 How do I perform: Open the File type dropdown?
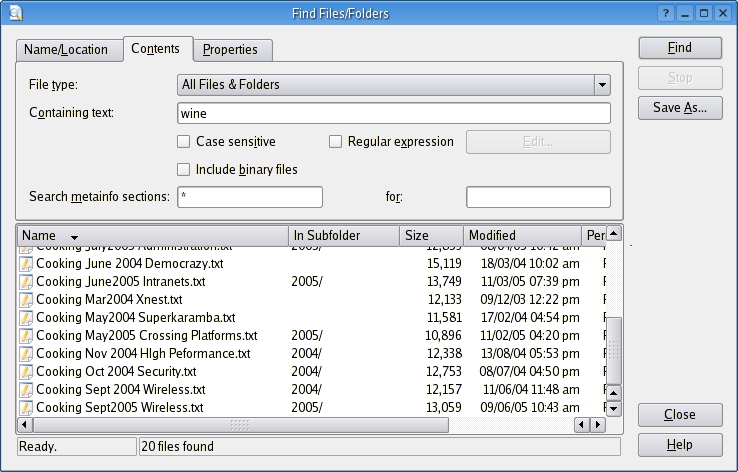click(x=602, y=85)
